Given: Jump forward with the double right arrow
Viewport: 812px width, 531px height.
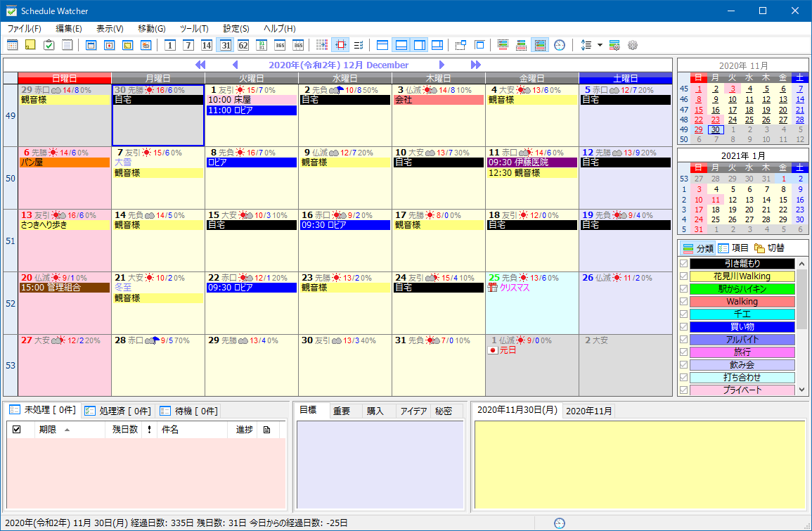Looking at the screenshot, I should click(476, 65).
